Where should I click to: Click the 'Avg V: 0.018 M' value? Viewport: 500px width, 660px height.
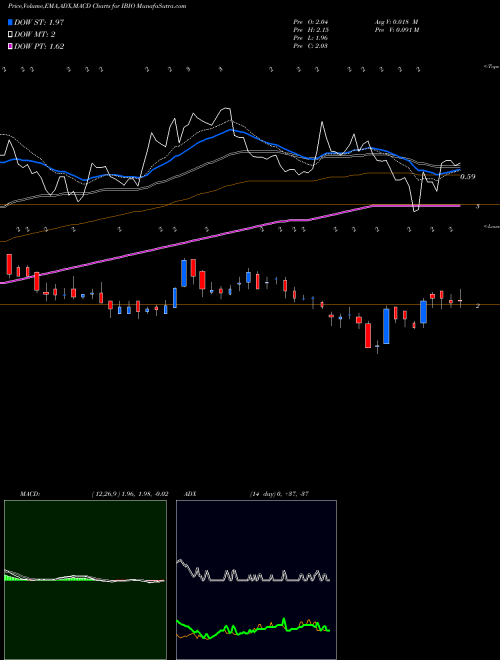[396, 22]
